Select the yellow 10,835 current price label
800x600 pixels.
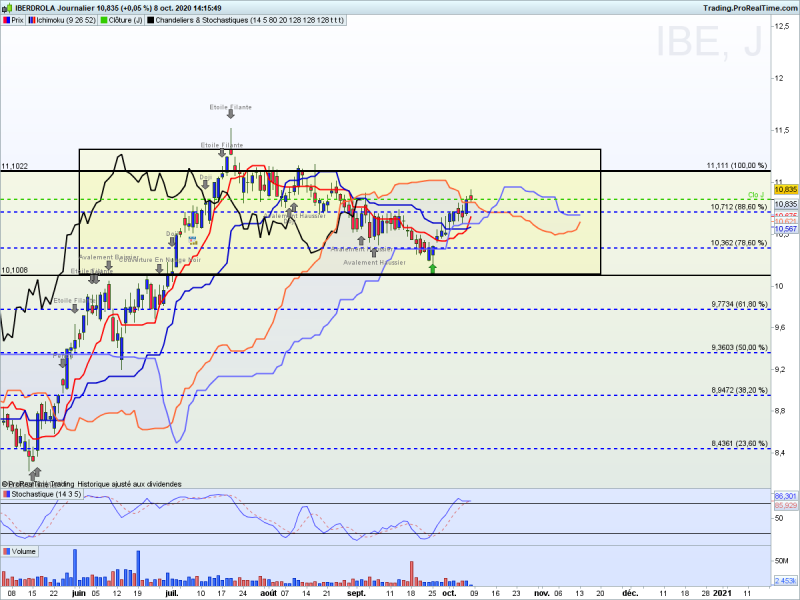point(786,189)
